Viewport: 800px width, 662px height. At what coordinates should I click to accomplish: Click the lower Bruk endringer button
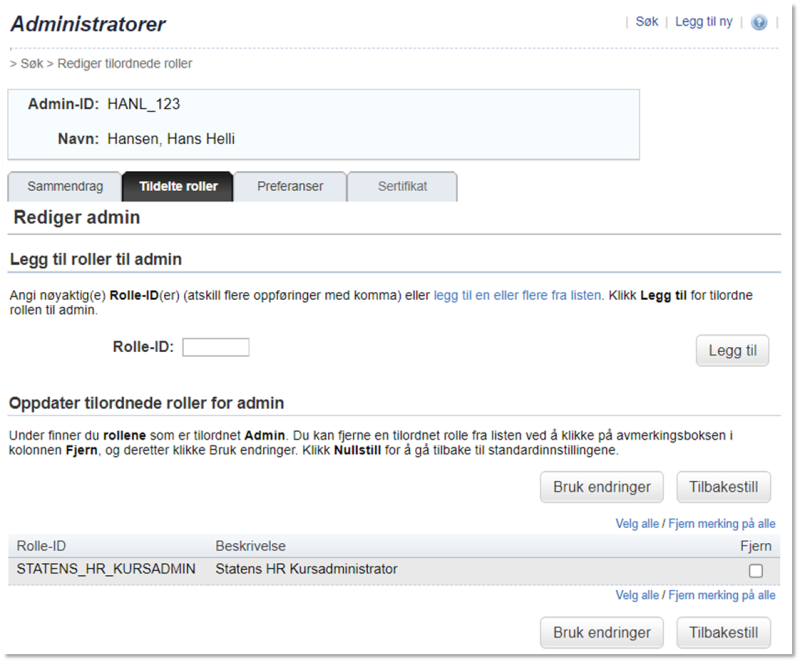tap(602, 632)
